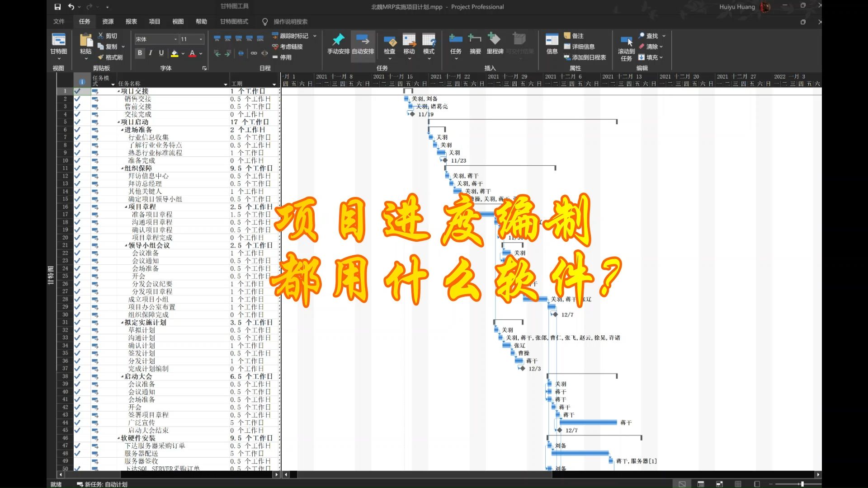
Task: Click the 操作说明搜索 search box
Action: point(290,21)
